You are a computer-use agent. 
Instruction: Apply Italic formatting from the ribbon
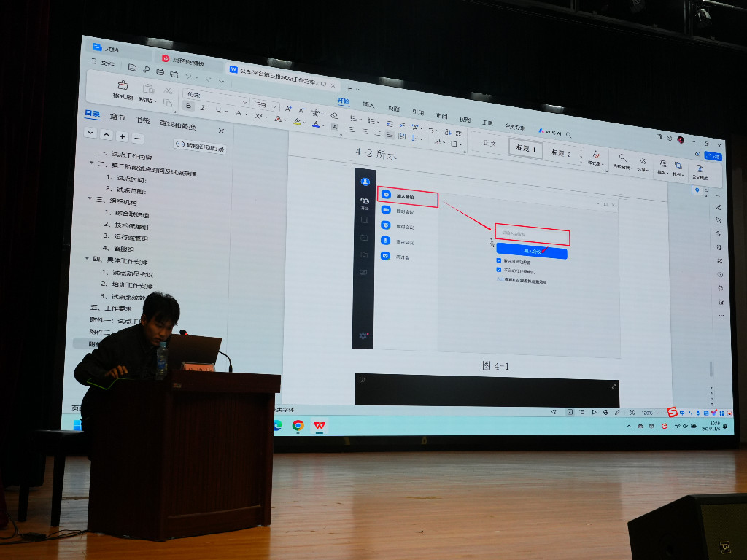pos(203,109)
